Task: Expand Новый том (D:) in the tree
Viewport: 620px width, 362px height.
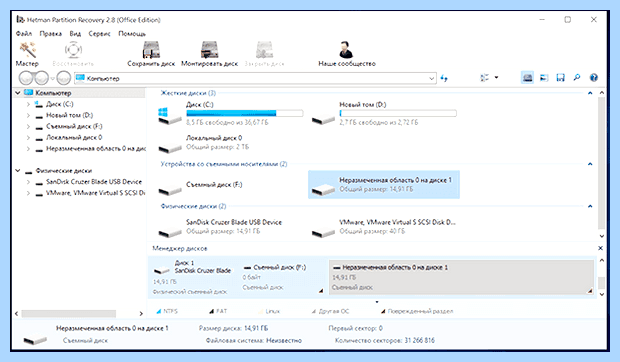Action: tap(28, 115)
